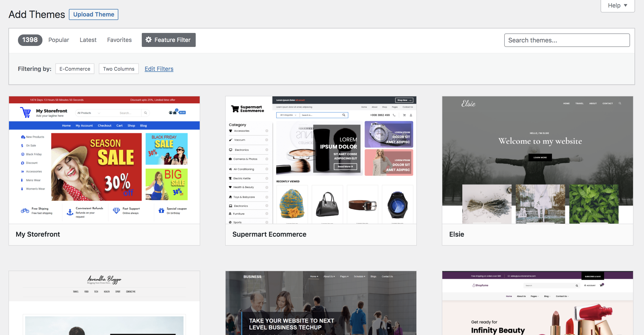The image size is (644, 335).
Task: Select the Latest tab
Action: click(88, 40)
